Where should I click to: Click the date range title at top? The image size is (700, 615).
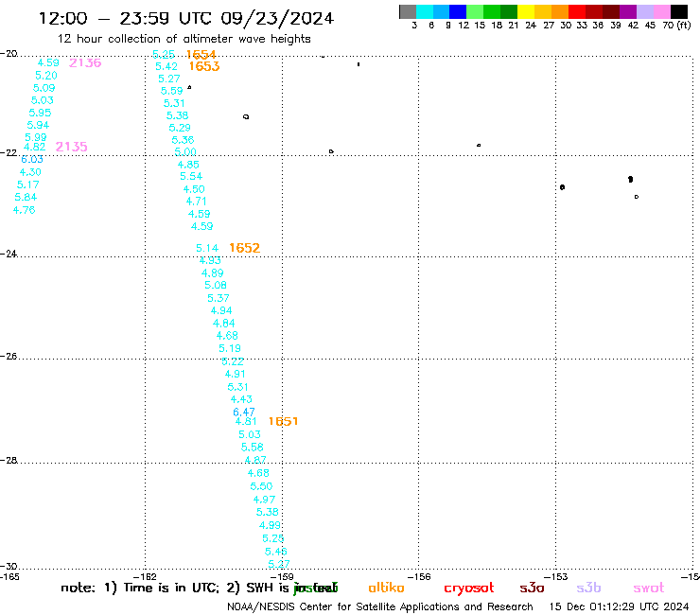[186, 18]
